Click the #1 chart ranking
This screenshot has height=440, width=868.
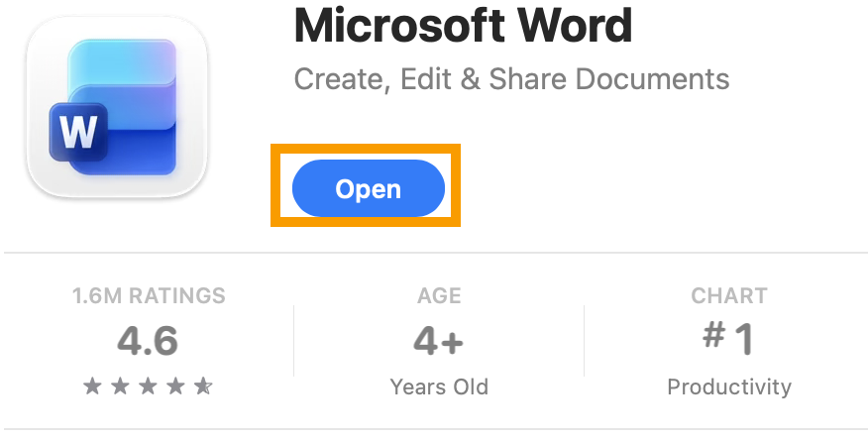729,340
